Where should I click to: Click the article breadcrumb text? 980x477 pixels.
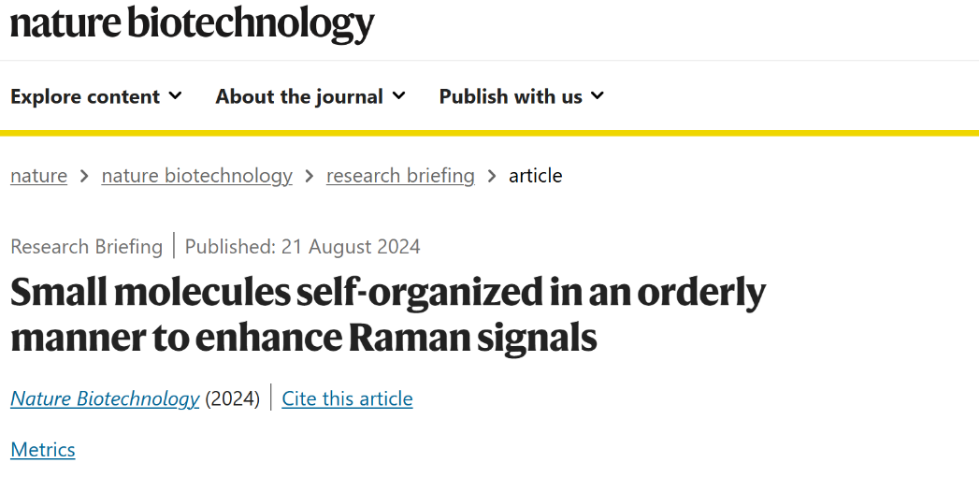[536, 176]
